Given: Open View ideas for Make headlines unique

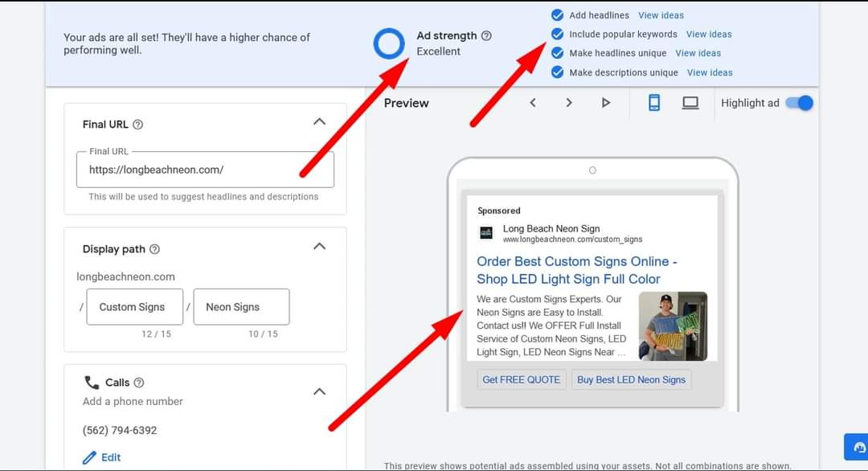Looking at the screenshot, I should [698, 53].
